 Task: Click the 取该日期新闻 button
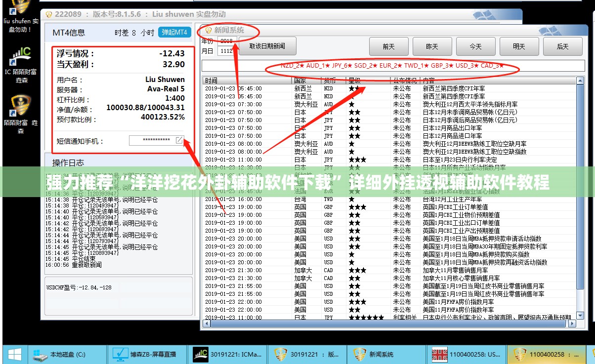pyautogui.click(x=267, y=46)
